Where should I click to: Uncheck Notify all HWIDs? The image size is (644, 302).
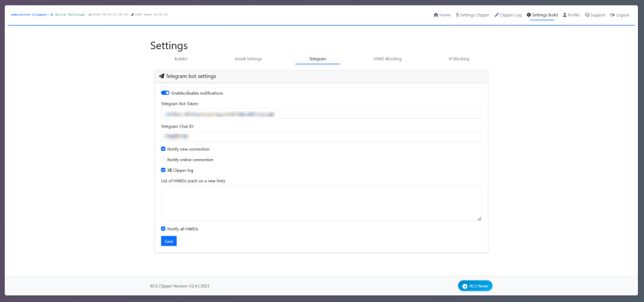(x=163, y=229)
